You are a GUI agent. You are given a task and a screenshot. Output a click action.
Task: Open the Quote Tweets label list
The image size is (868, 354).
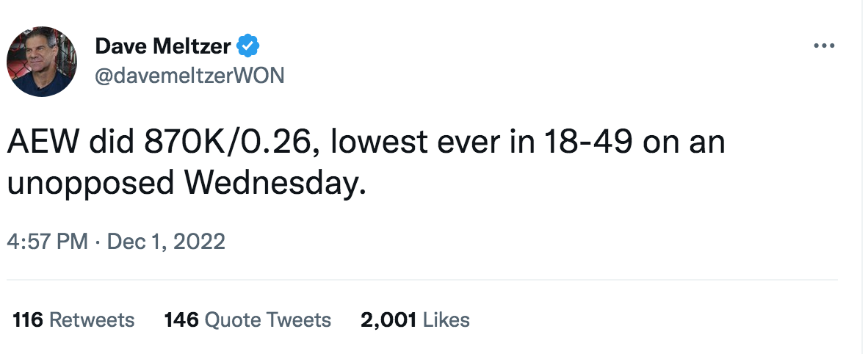click(x=267, y=320)
